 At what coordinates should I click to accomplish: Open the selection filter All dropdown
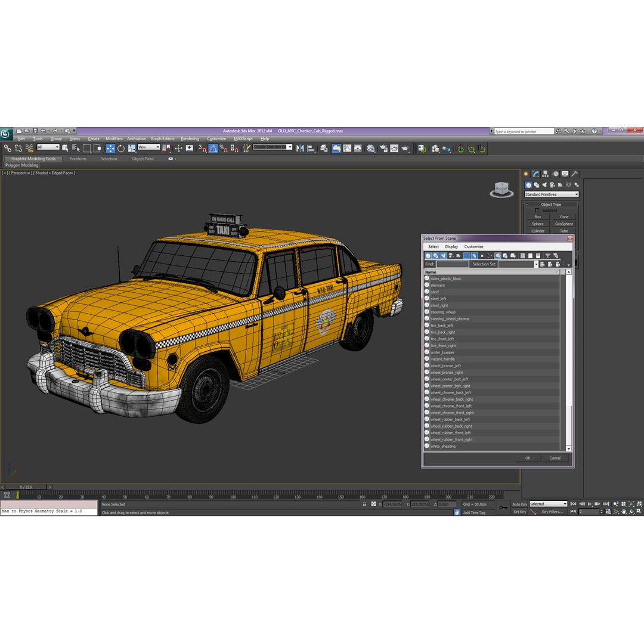coord(48,147)
